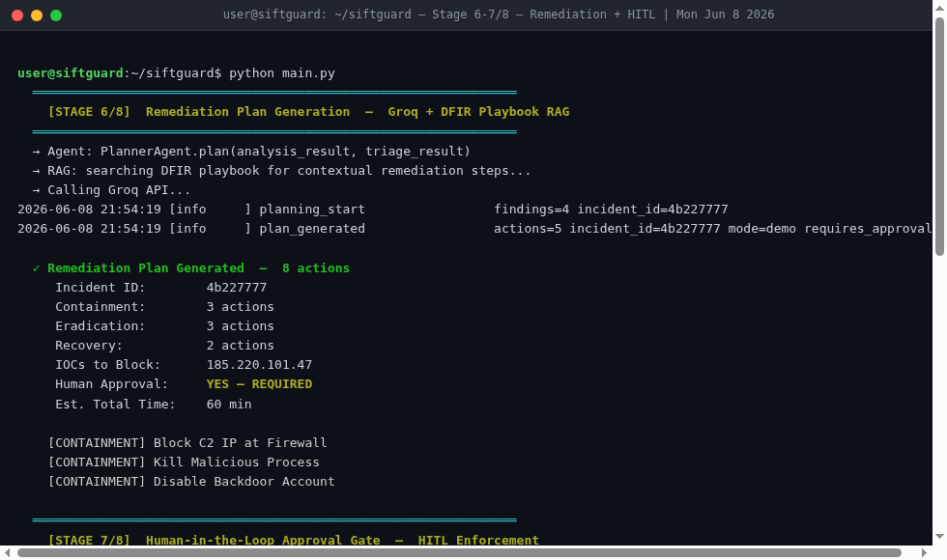The image size is (947, 560).
Task: Maximize the terminal with the green button
Action: 56,15
